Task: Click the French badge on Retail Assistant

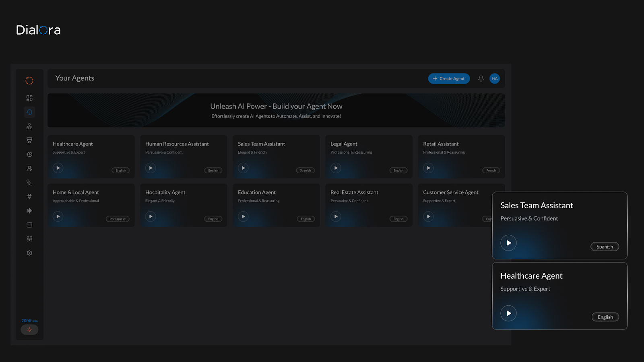Action: 491,170
